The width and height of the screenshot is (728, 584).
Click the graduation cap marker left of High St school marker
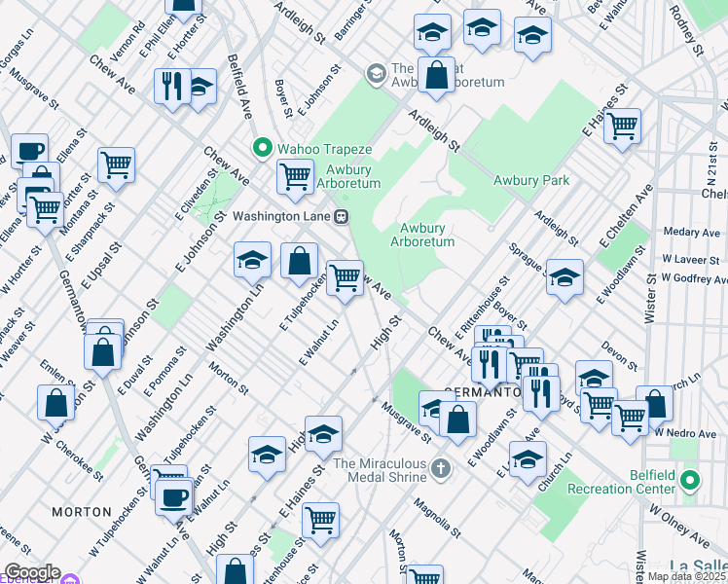267,456
